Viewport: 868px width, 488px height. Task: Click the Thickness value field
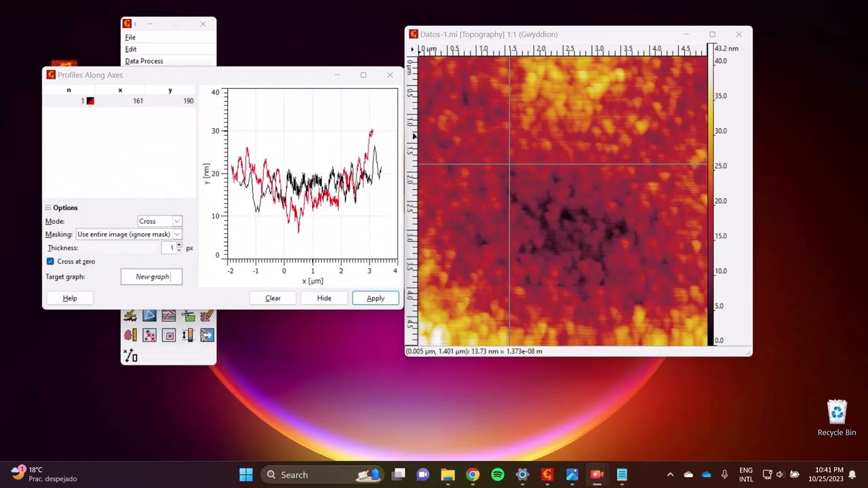tap(167, 248)
